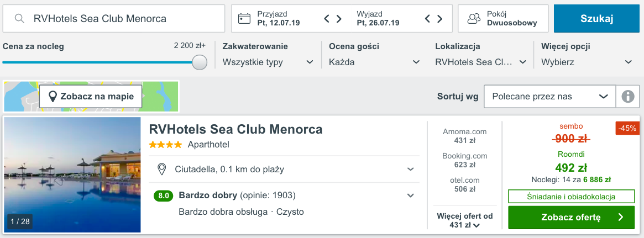Click the blue Szukaj search button

597,18
